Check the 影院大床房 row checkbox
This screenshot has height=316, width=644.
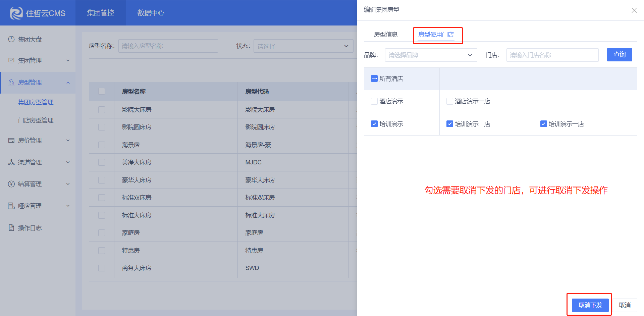coord(102,110)
